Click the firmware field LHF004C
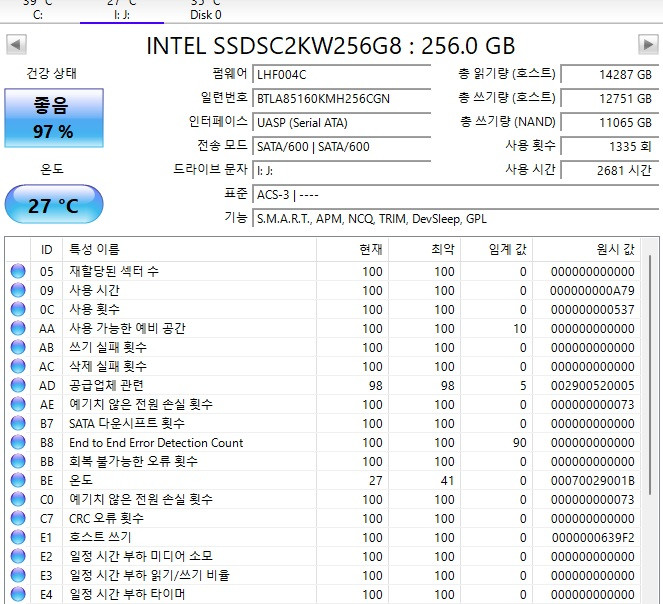Screen dimensions: 663x604 point(342,75)
